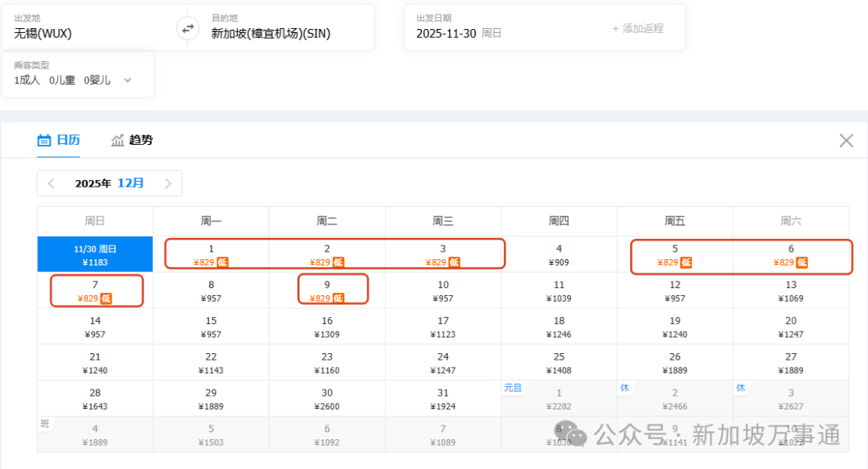Select December 27 priced ¥1889
Screen dimensions: 868x469
point(791,363)
